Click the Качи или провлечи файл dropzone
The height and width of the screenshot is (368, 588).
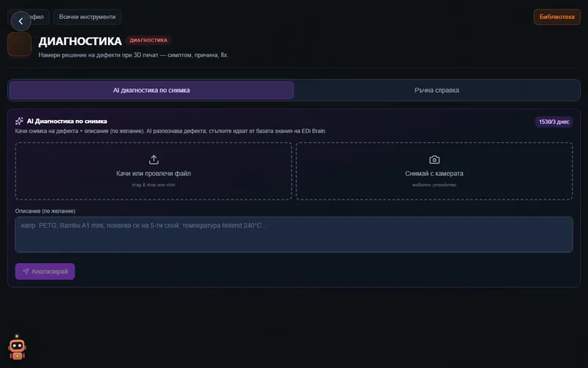point(154,171)
